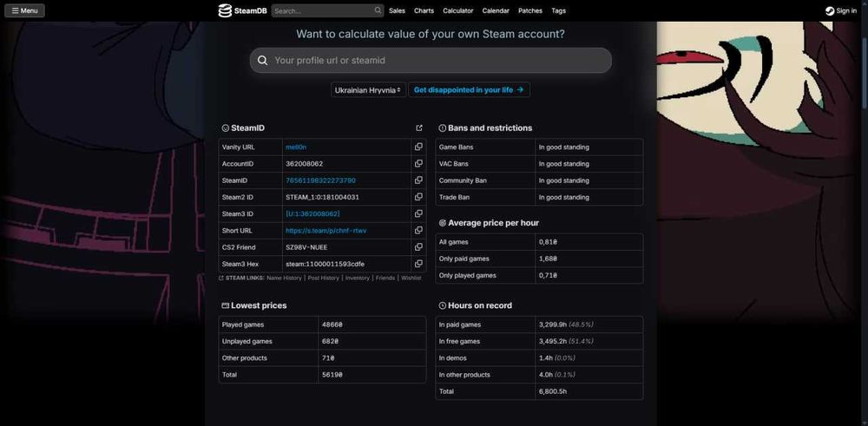
Task: Open Post History steam link
Action: tap(323, 278)
